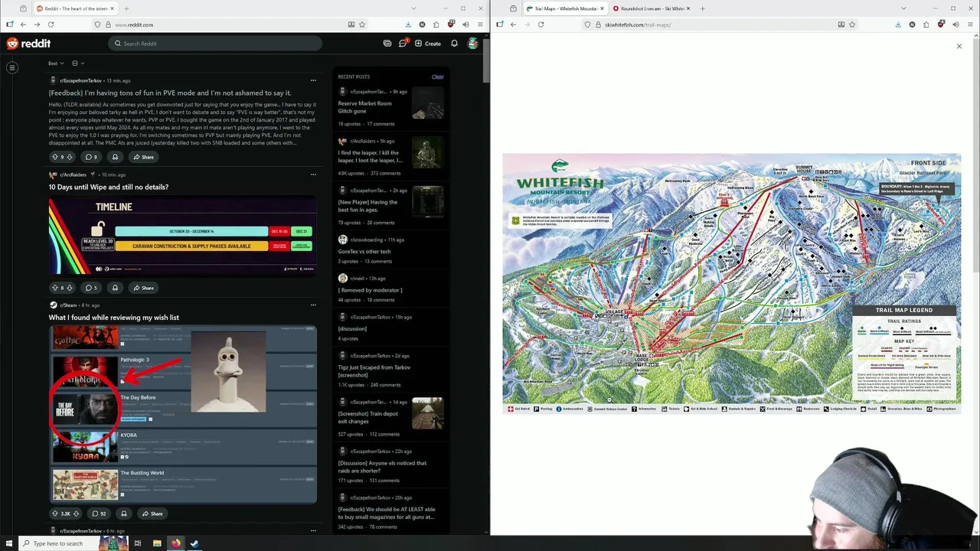Open overflow menu of ArcRaiders post

coord(313,174)
